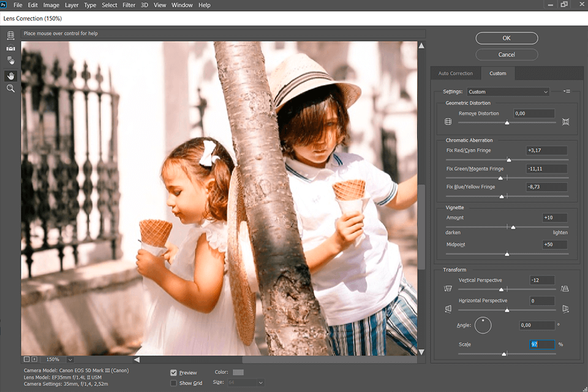The height and width of the screenshot is (392, 588).
Task: Click the OK button
Action: [507, 38]
